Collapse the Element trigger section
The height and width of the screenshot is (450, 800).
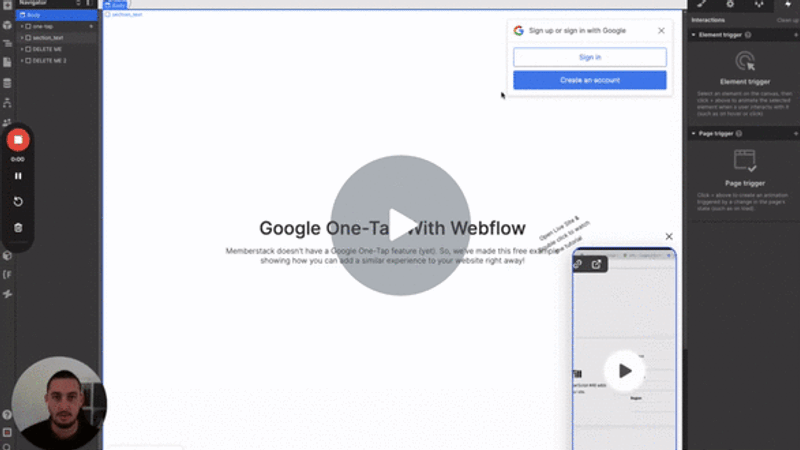coord(693,35)
